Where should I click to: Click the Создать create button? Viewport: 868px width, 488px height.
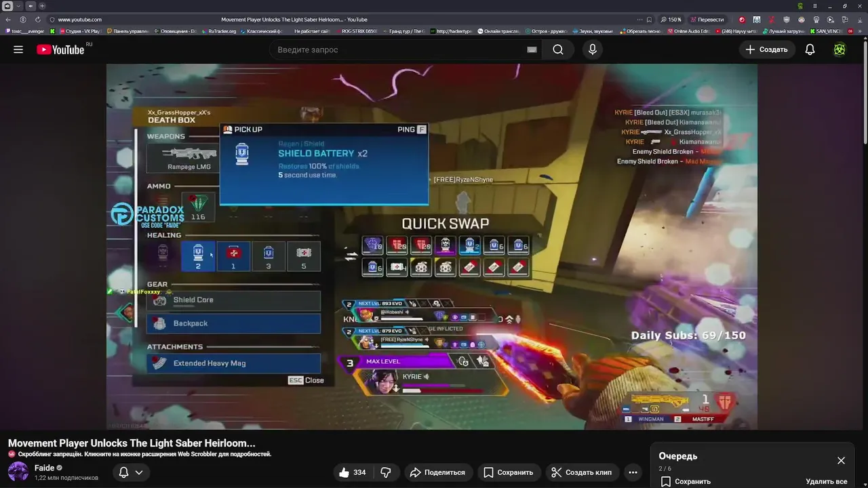[767, 49]
